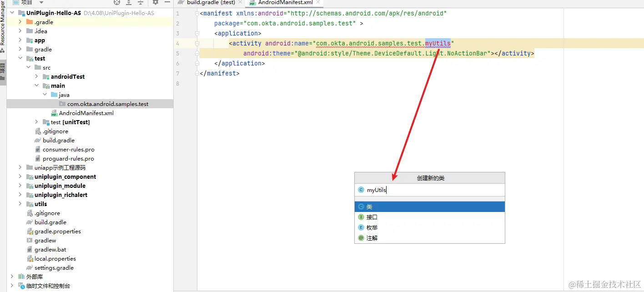Expand the test [unitTest] node
Image resolution: width=644 pixels, height=292 pixels.
36,122
